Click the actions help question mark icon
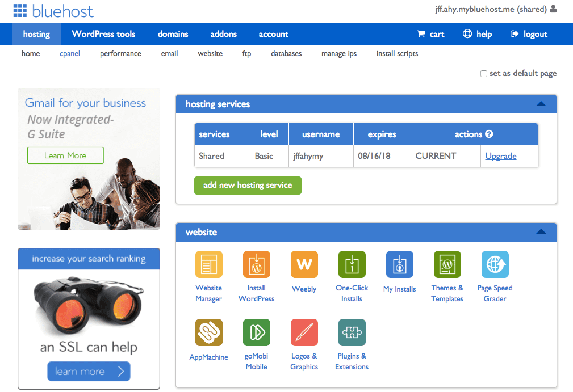Image resolution: width=573 pixels, height=392 pixels. point(490,134)
